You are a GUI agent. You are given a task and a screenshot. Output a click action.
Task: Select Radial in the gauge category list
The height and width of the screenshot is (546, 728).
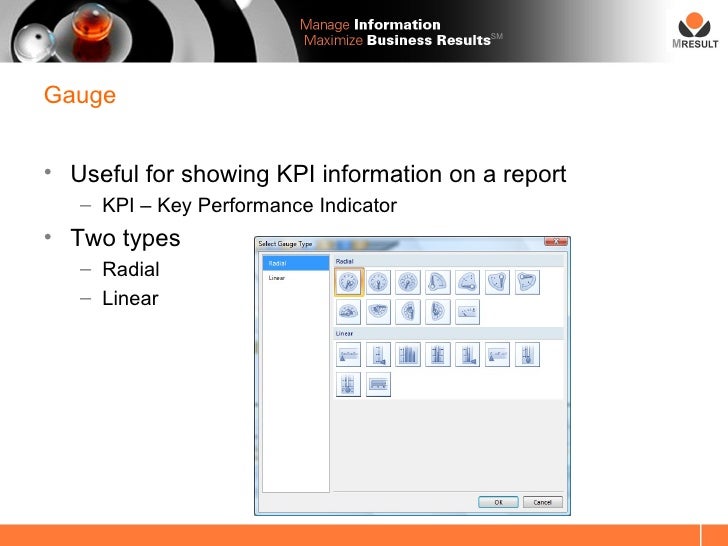click(296, 263)
